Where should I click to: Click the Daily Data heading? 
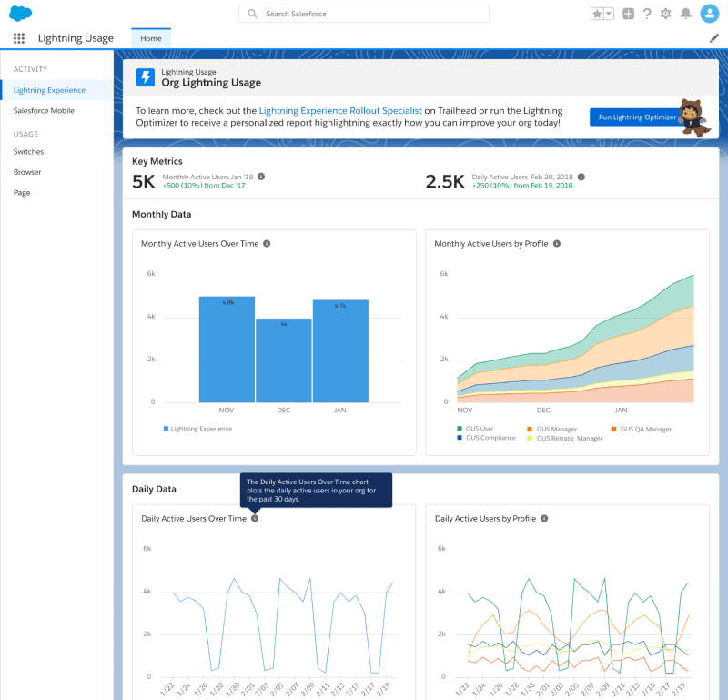pyautogui.click(x=154, y=489)
